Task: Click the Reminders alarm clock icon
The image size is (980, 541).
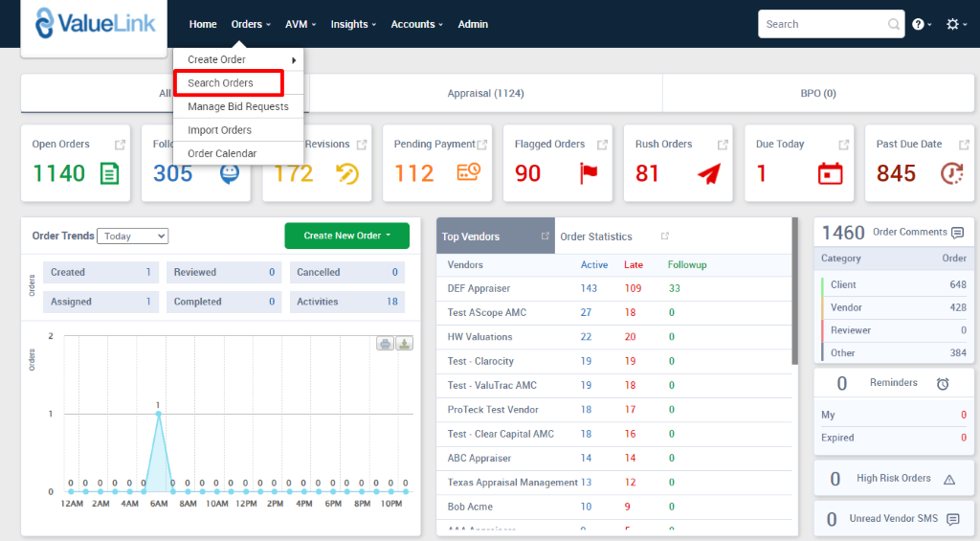Action: click(x=943, y=383)
